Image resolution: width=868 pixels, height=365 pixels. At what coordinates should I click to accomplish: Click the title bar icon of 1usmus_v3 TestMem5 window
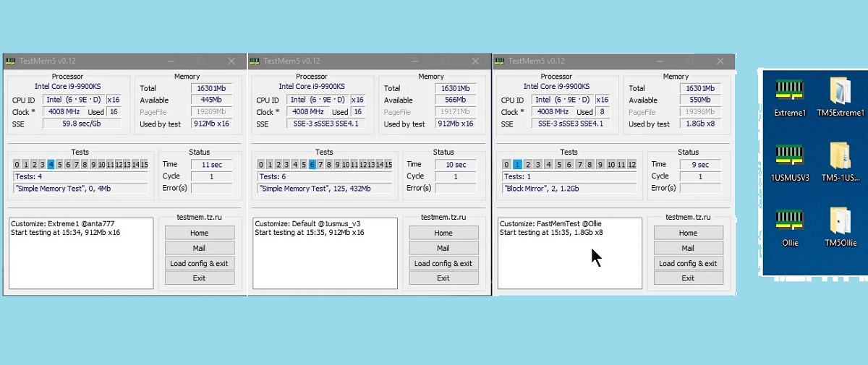click(x=255, y=61)
